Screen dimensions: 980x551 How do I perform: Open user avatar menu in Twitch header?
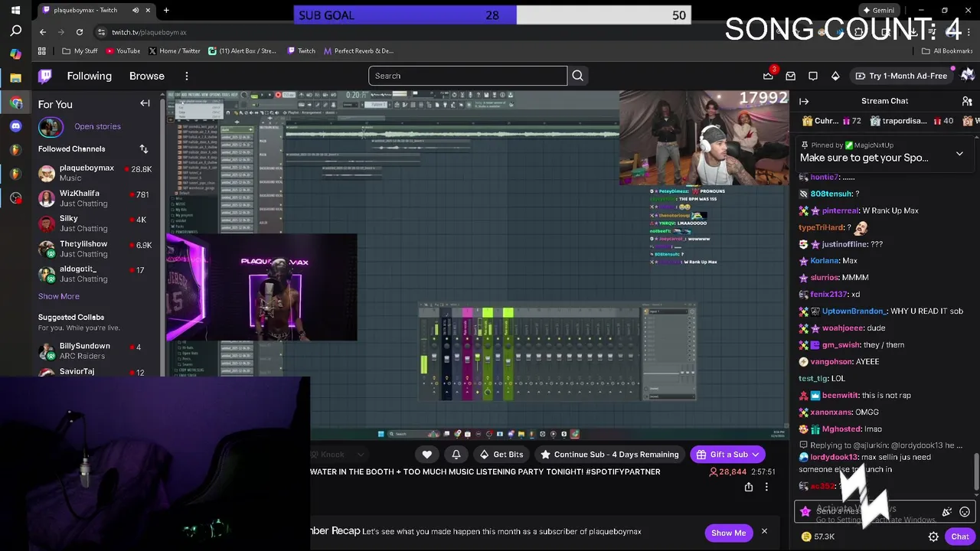coord(968,75)
